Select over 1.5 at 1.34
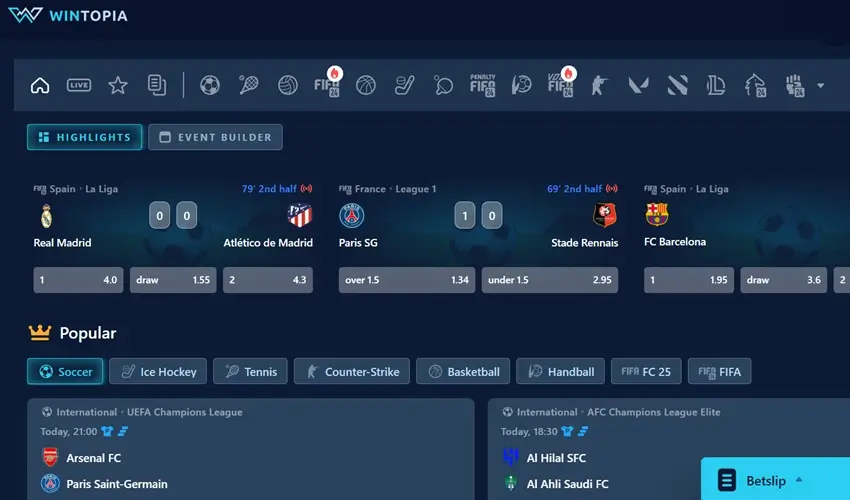This screenshot has height=500, width=850. tap(407, 280)
